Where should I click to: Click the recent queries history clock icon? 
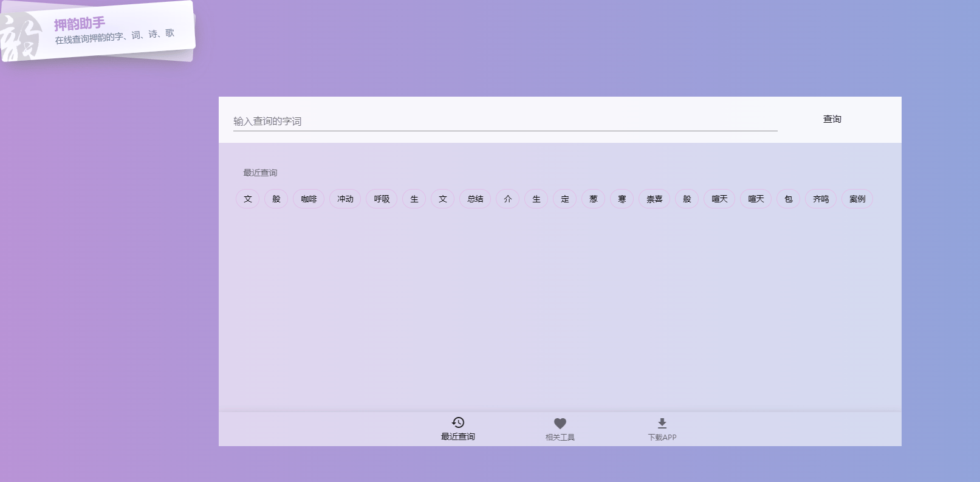coord(458,422)
